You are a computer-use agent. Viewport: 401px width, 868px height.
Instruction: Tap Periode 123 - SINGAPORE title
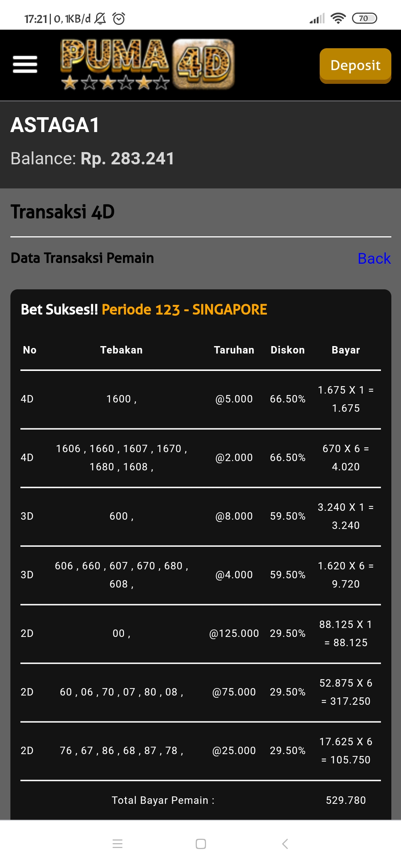184,309
